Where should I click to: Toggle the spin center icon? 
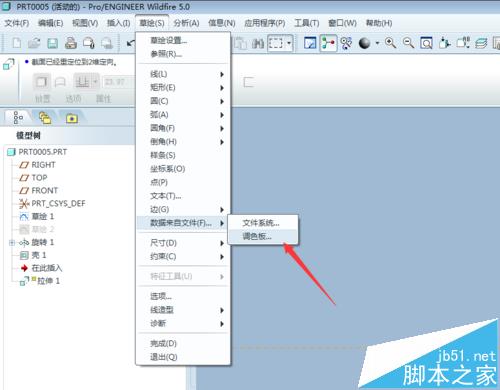tap(328, 43)
